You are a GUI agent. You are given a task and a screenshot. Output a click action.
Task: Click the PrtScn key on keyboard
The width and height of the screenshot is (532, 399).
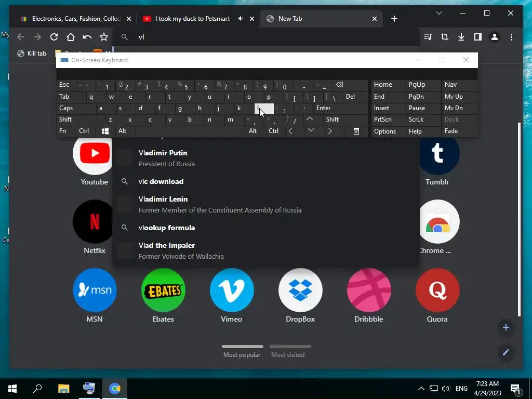389,119
